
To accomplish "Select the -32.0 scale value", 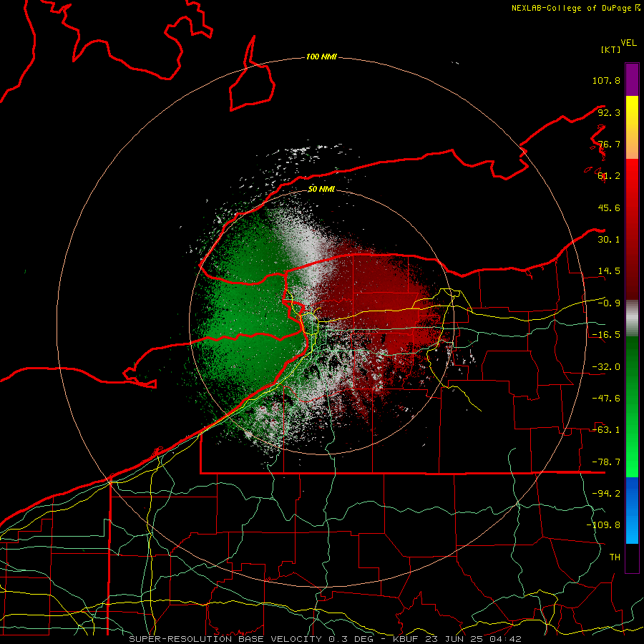I will pyautogui.click(x=606, y=367).
